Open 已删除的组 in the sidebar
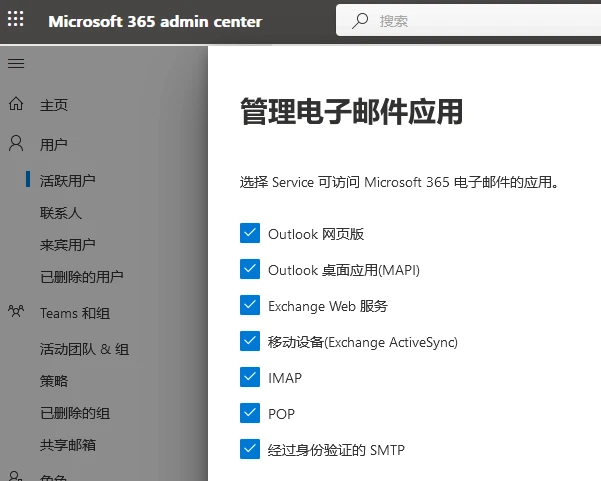601x481 pixels. (x=75, y=413)
